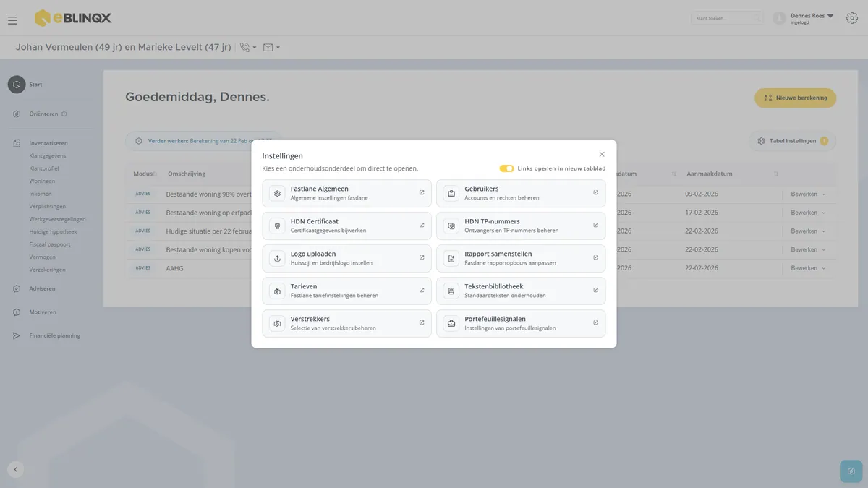
Task: Click the Gebruikers icon
Action: tap(451, 193)
